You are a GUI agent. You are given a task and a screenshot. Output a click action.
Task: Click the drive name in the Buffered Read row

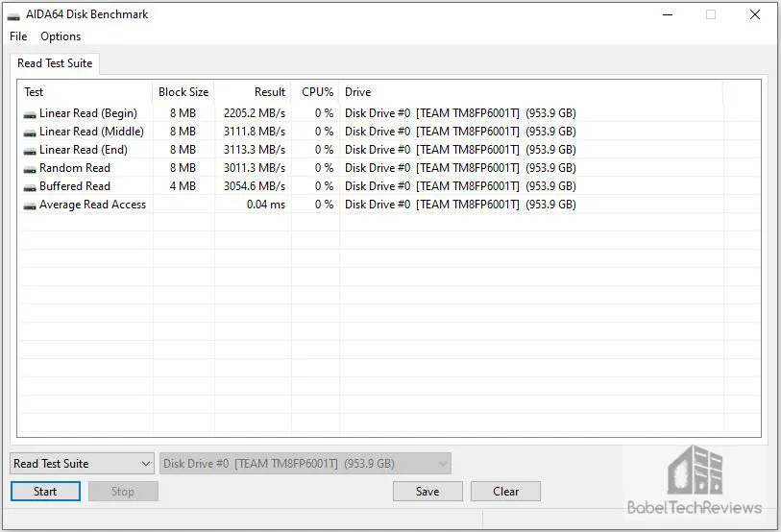coord(460,186)
